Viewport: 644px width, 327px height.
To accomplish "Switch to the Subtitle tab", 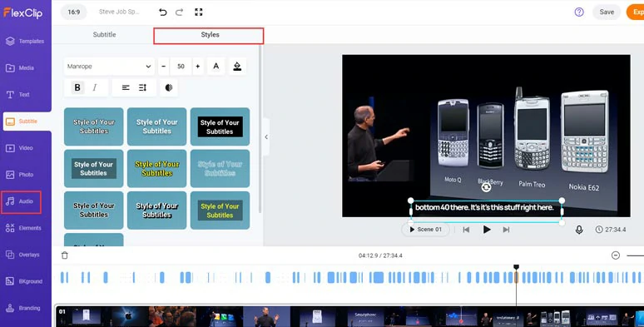I will pos(104,34).
